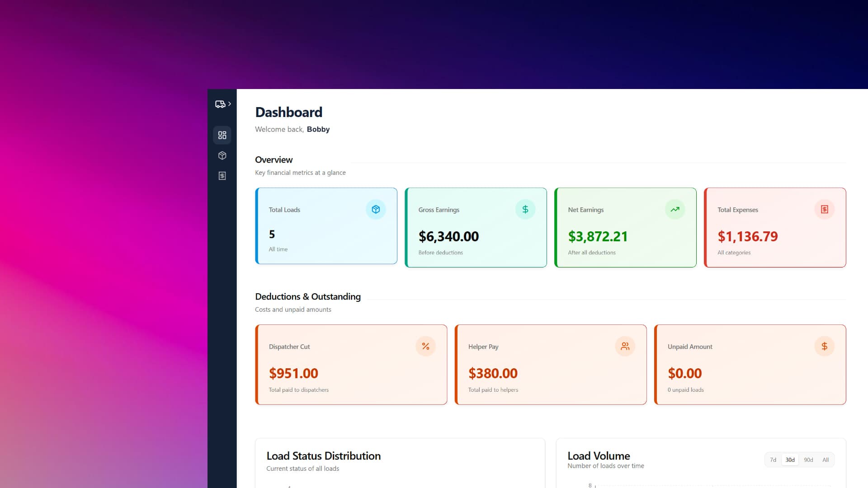Open the Loads section via the package icon

pos(222,155)
